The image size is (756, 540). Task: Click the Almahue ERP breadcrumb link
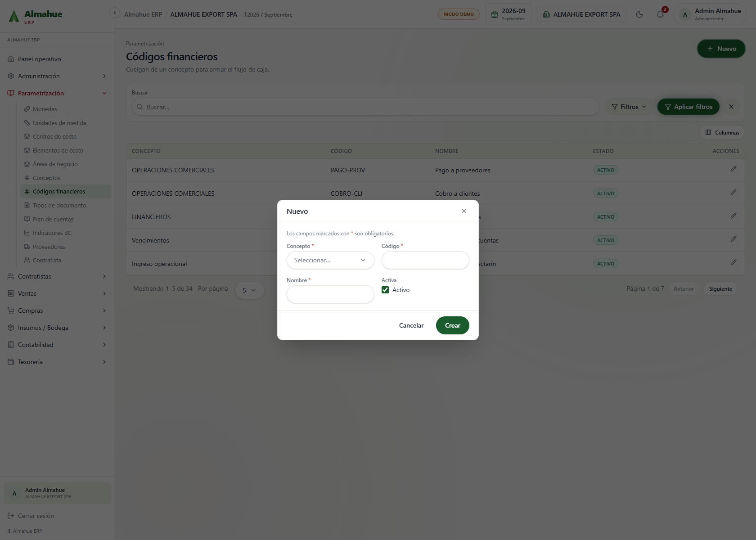point(143,14)
